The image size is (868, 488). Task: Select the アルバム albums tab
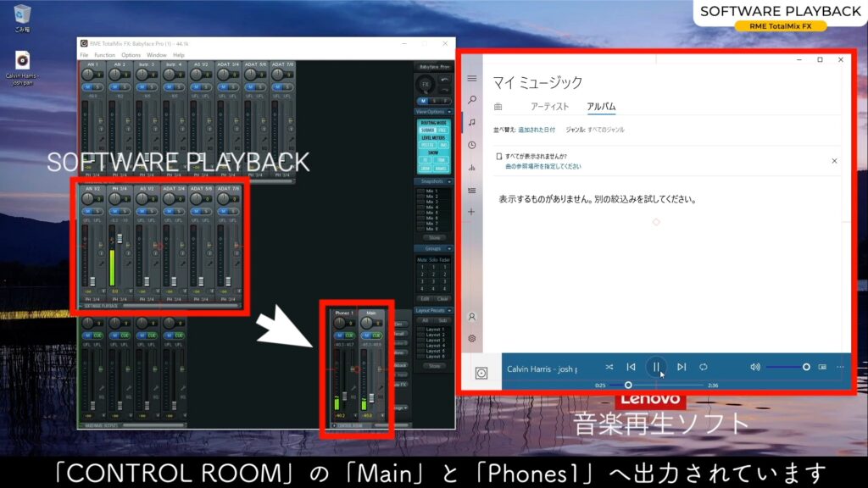point(601,106)
